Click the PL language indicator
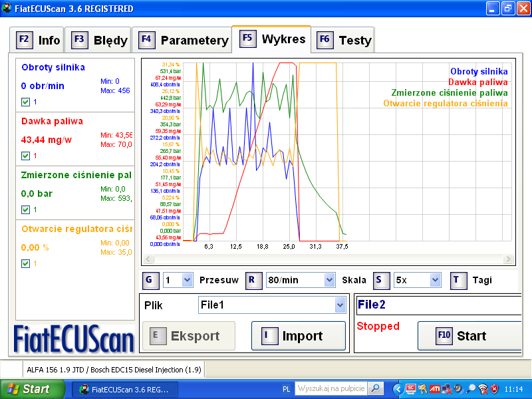 coord(287,389)
